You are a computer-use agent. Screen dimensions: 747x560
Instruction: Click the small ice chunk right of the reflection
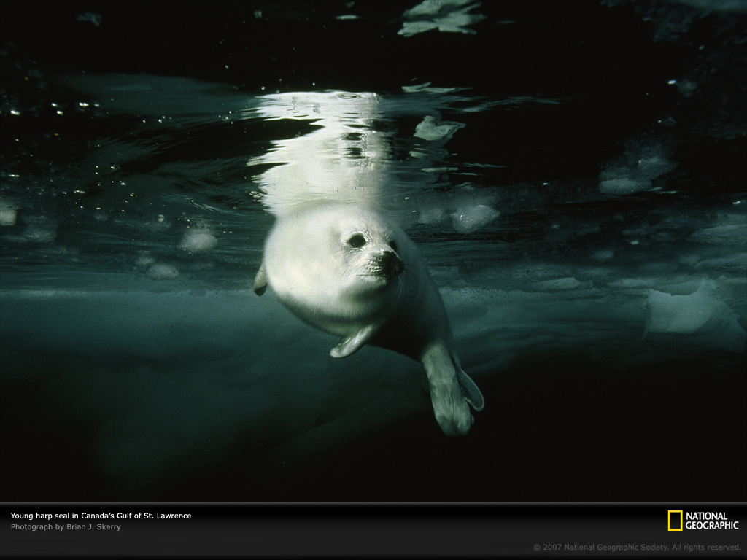pyautogui.click(x=438, y=129)
